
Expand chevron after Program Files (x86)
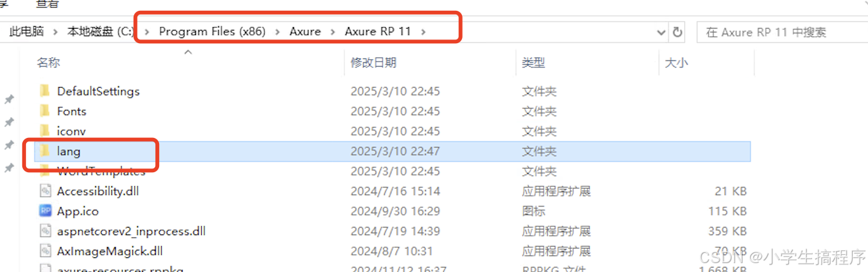[x=277, y=31]
